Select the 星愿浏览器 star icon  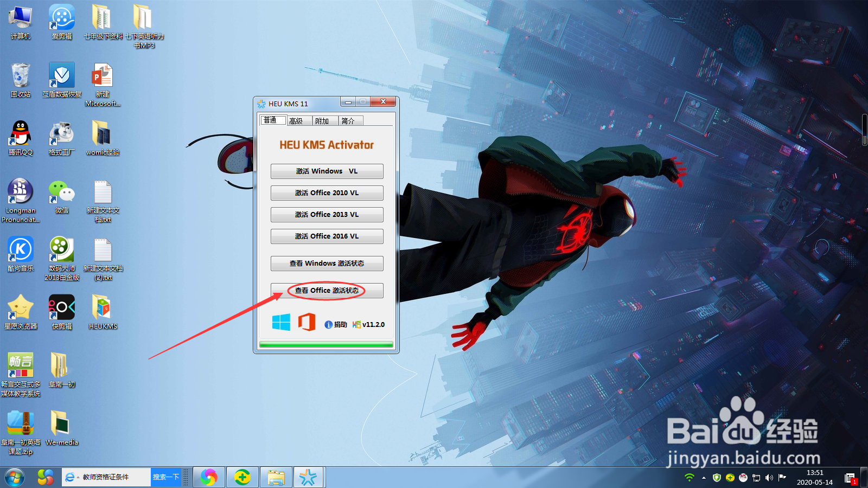[x=21, y=313]
